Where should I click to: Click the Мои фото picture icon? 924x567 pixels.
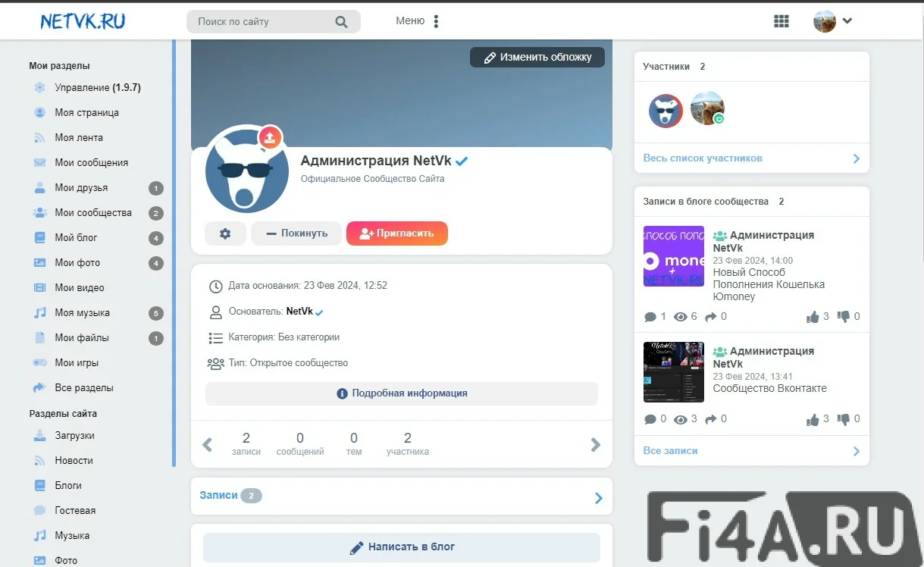pos(40,263)
